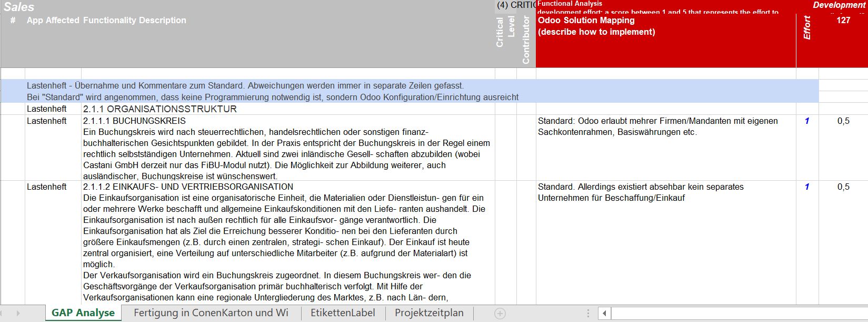
Task: Click the previous sheet navigation arrow
Action: 6,313
